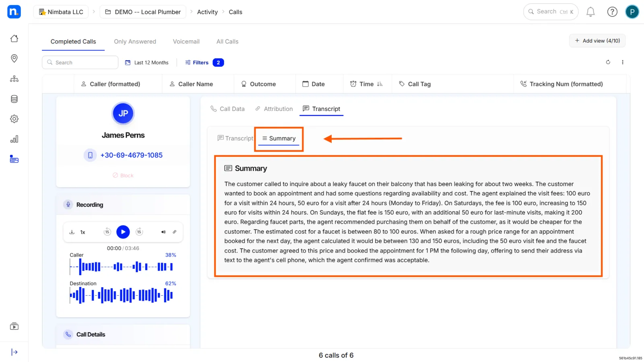Screen dimensions: 644x362
Task: Open the settings gear in the sidebar
Action: point(14,119)
